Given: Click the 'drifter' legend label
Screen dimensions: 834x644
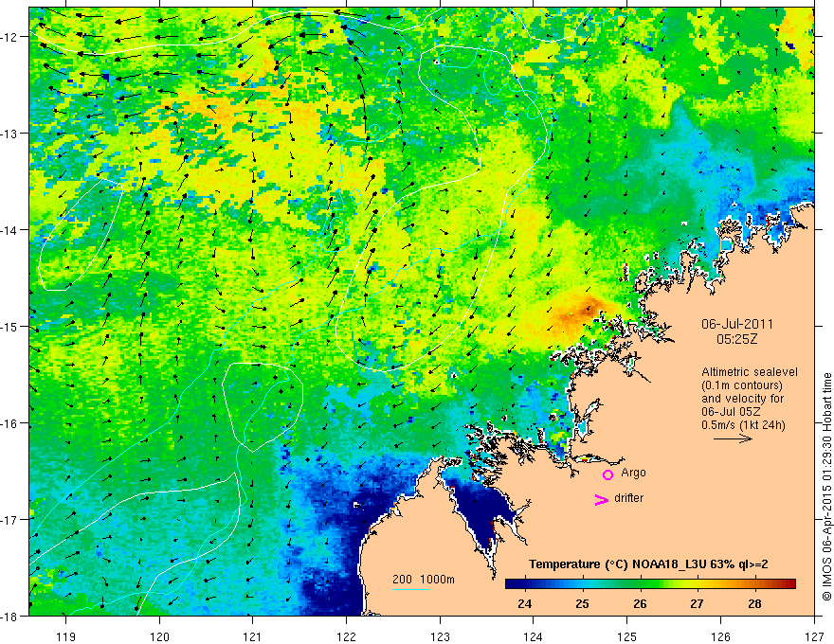Looking at the screenshot, I should [628, 498].
